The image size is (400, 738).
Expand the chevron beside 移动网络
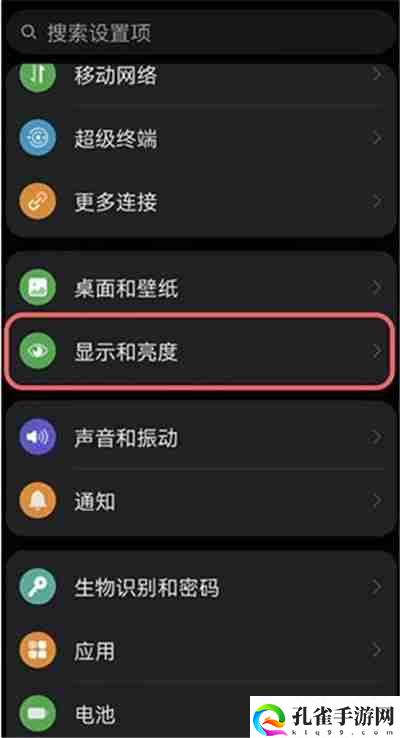[x=377, y=74]
